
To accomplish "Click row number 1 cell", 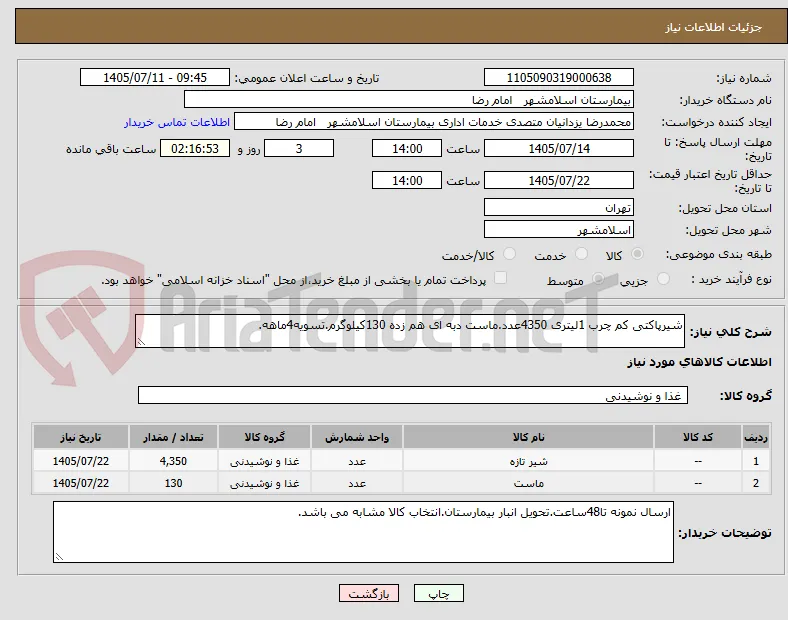I will [x=755, y=461].
